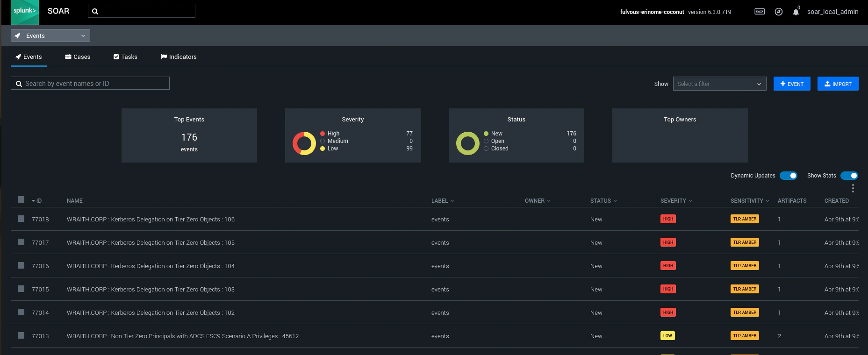Open the Select a filter dropdown
Image resolution: width=868 pixels, height=355 pixels.
tap(719, 84)
